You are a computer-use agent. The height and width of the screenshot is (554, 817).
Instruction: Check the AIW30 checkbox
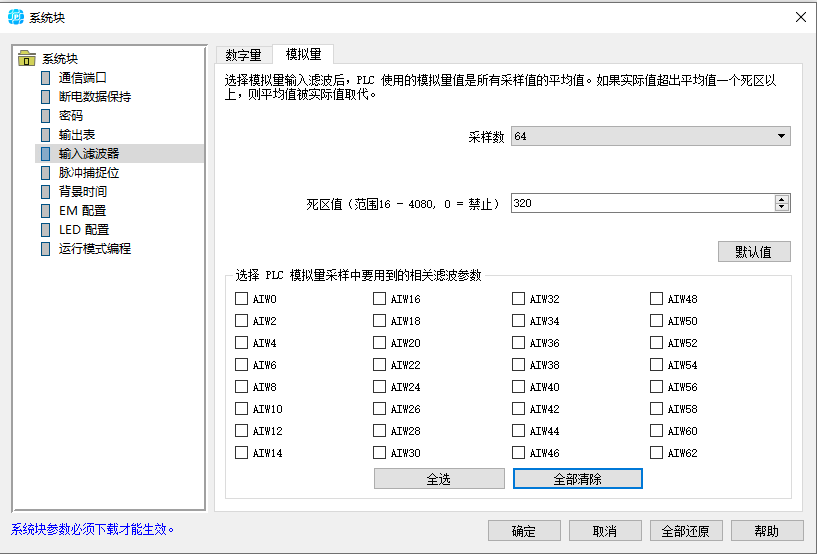point(379,452)
